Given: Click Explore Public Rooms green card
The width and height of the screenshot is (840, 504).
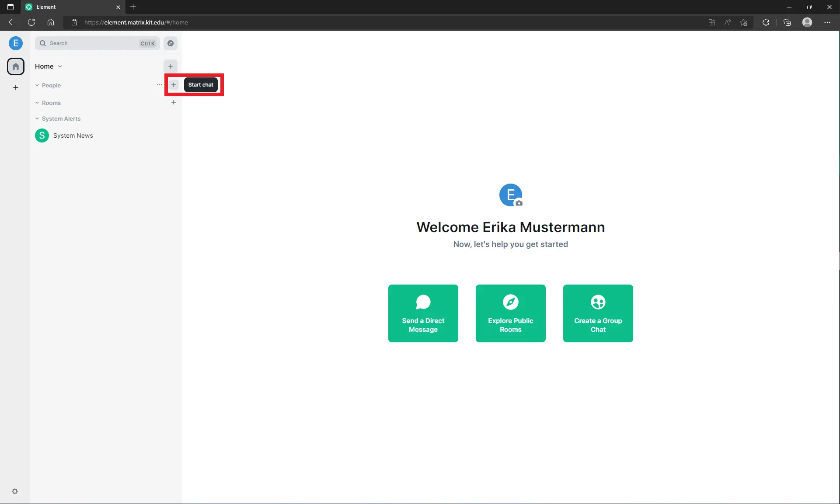Looking at the screenshot, I should (510, 313).
